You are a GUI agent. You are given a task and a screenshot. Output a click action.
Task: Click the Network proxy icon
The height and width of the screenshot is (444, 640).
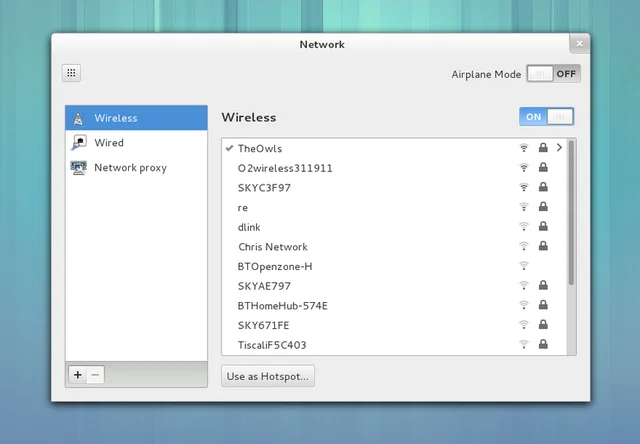click(x=78, y=168)
